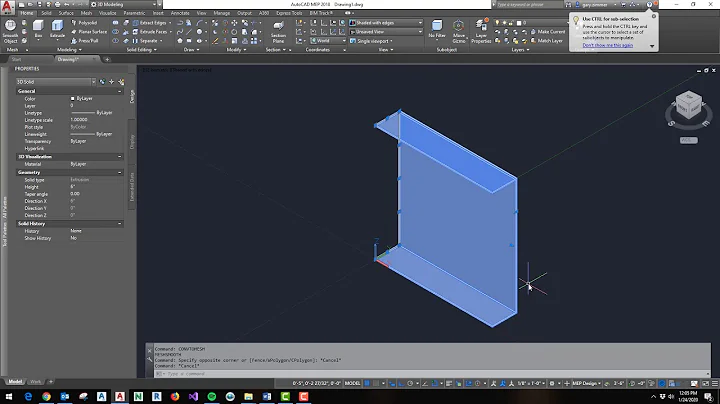Click the Save icon in quick access toolbar
720x404 pixels.
(x=39, y=5)
